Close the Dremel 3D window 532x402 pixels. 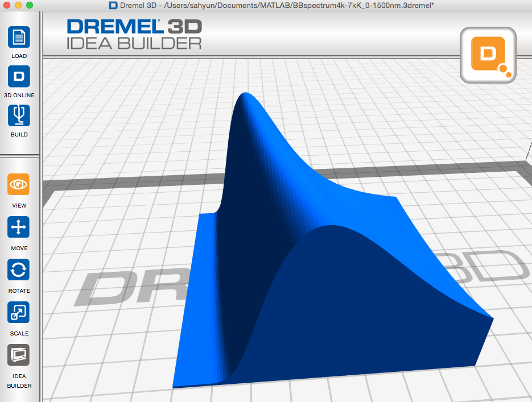pos(6,5)
